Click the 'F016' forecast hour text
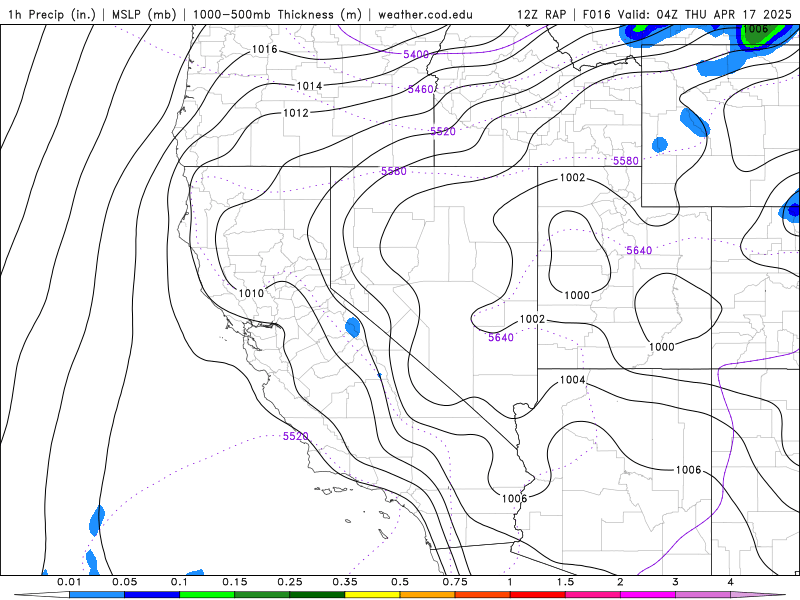This screenshot has height=600, width=800. [596, 14]
